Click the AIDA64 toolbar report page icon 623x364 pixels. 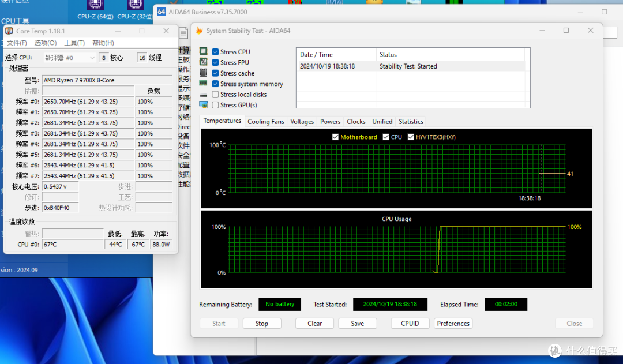pyautogui.click(x=183, y=33)
